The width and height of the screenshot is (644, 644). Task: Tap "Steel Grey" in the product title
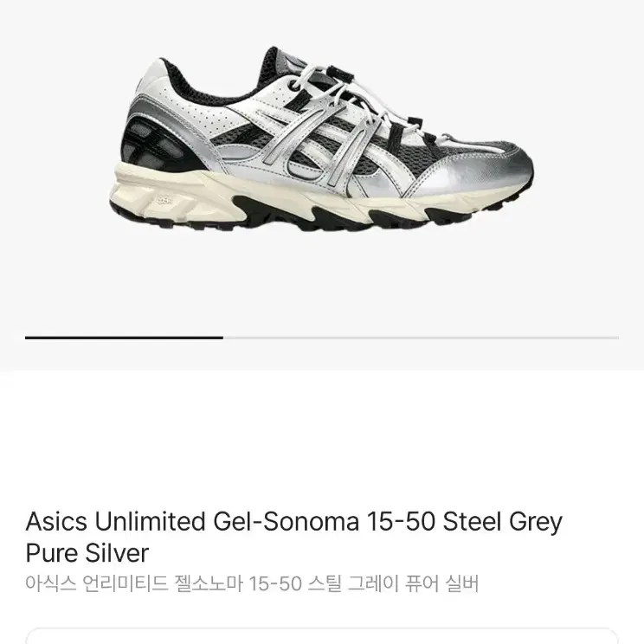(503, 522)
